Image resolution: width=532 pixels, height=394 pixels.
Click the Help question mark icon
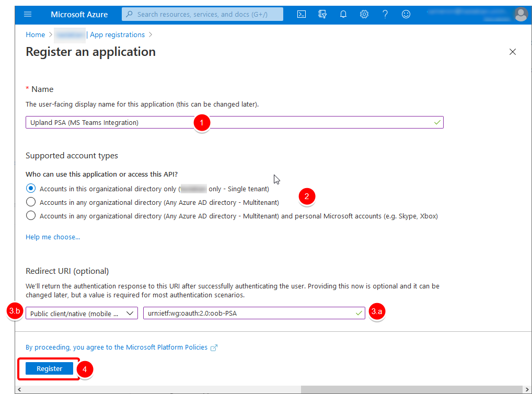coord(385,14)
